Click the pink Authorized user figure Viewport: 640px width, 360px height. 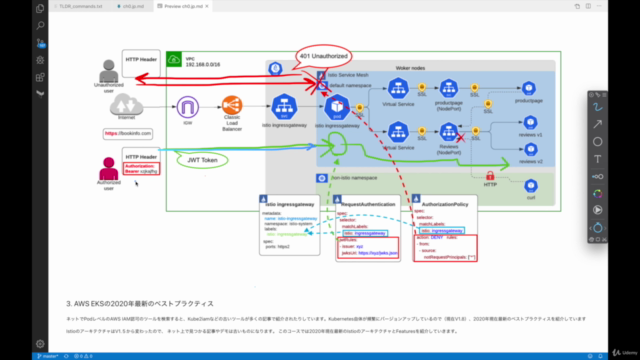[109, 169]
